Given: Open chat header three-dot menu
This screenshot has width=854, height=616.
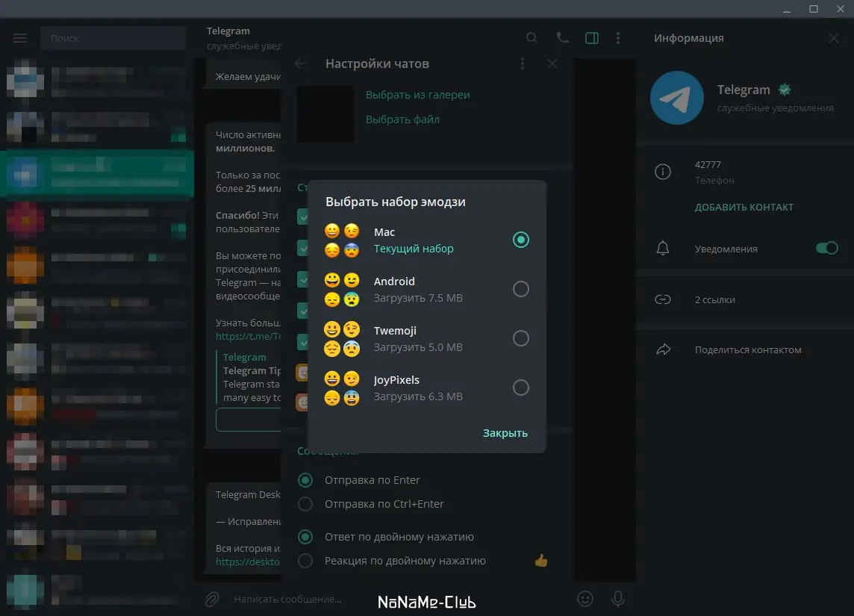Looking at the screenshot, I should pos(617,37).
